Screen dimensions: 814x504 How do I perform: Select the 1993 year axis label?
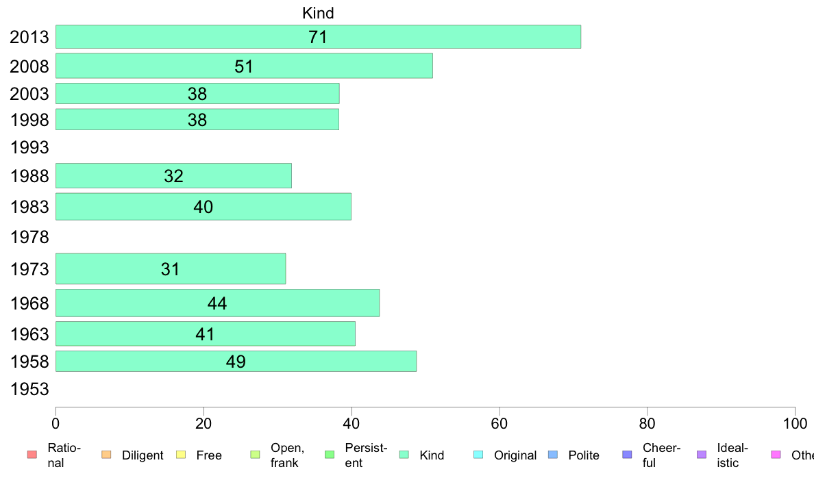click(29, 147)
